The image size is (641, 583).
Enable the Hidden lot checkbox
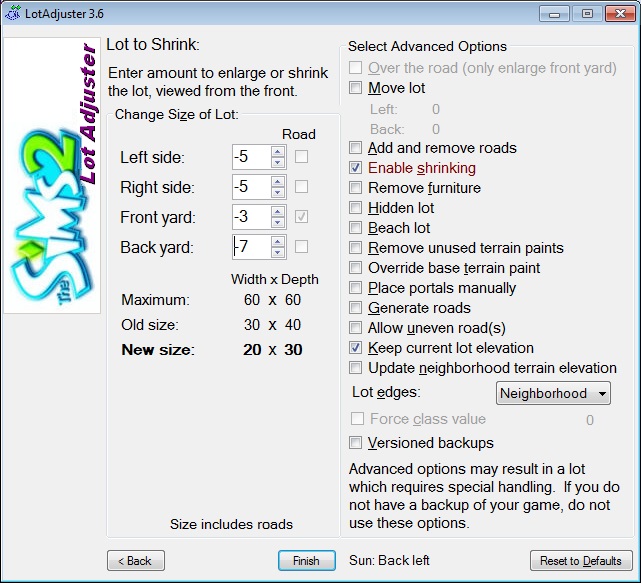(x=355, y=208)
